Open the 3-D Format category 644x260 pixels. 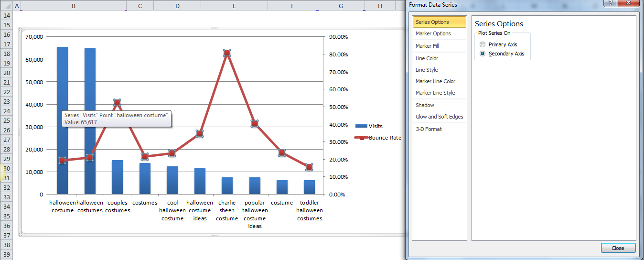coord(429,129)
